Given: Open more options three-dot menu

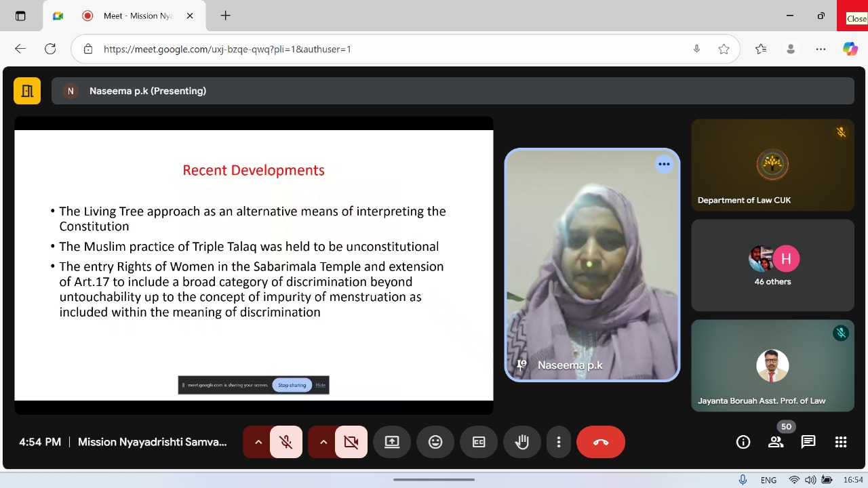Looking at the screenshot, I should [x=559, y=442].
